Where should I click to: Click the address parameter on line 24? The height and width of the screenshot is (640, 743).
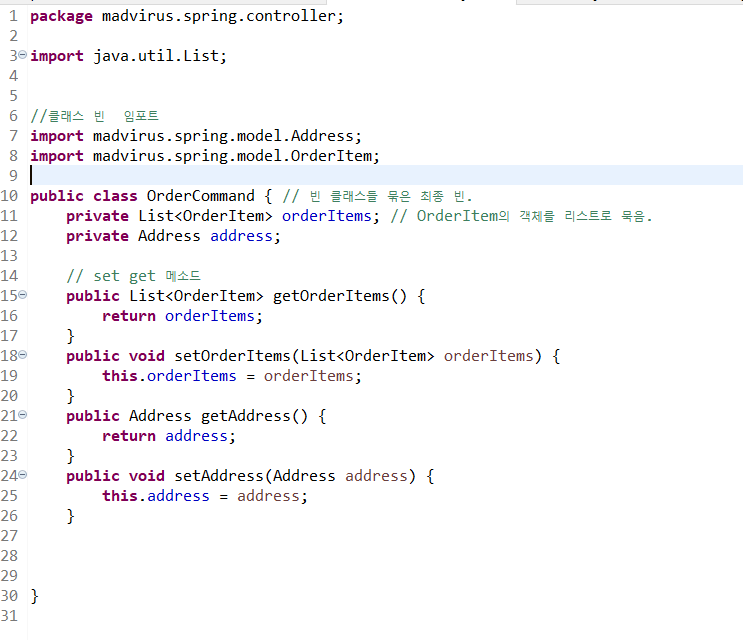click(376, 476)
